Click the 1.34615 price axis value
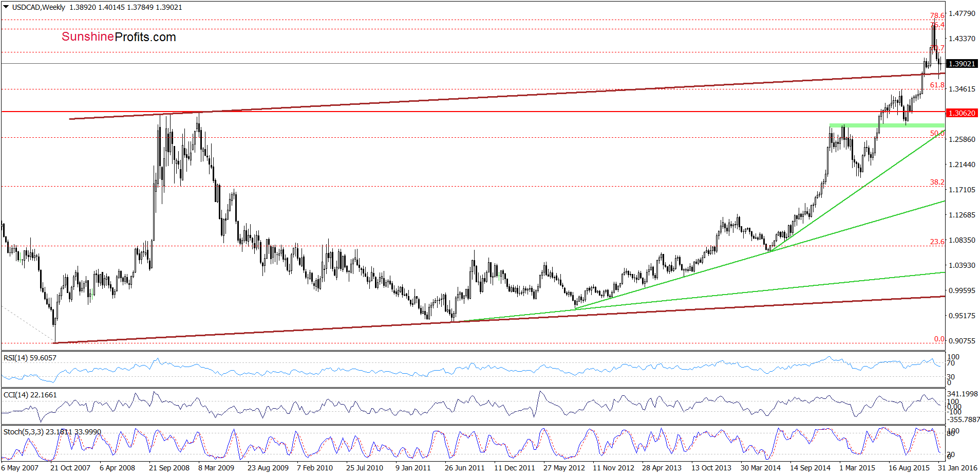Viewport: 980px width, 475px height. [x=962, y=89]
